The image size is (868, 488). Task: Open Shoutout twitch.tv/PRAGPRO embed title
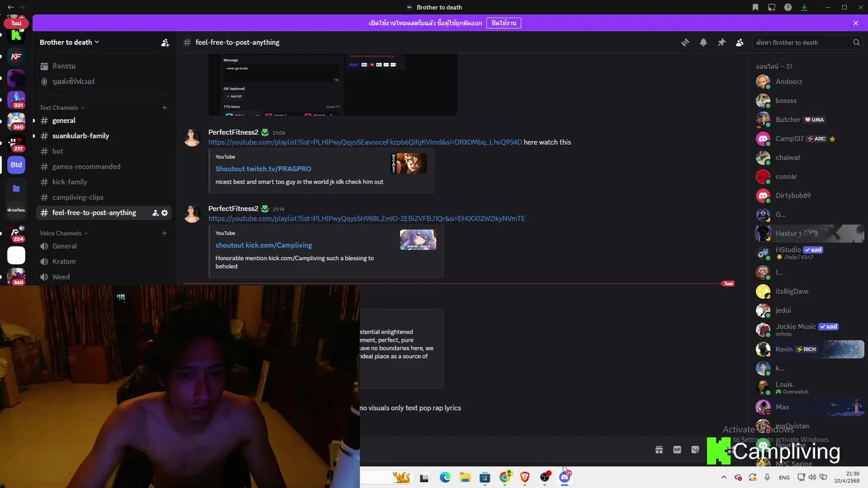tap(263, 169)
